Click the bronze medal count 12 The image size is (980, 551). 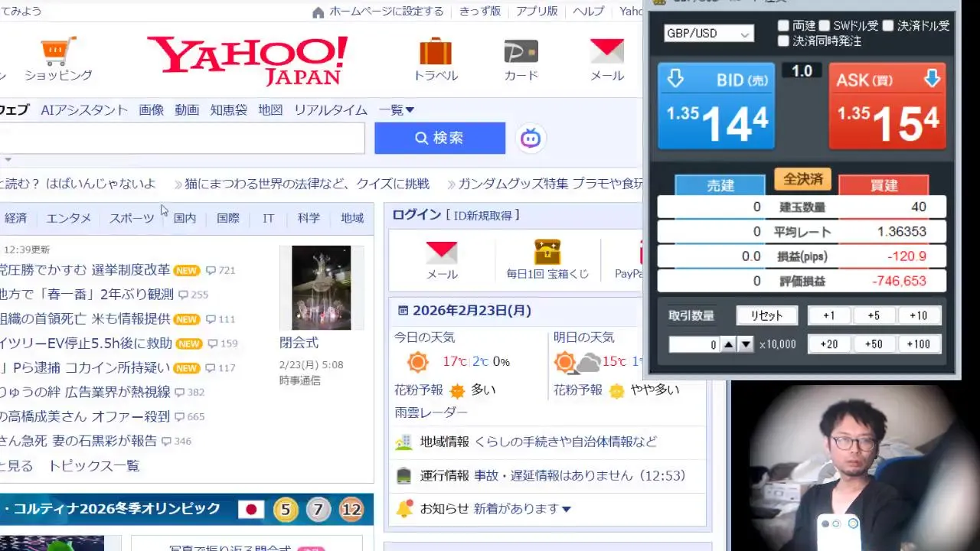[351, 509]
